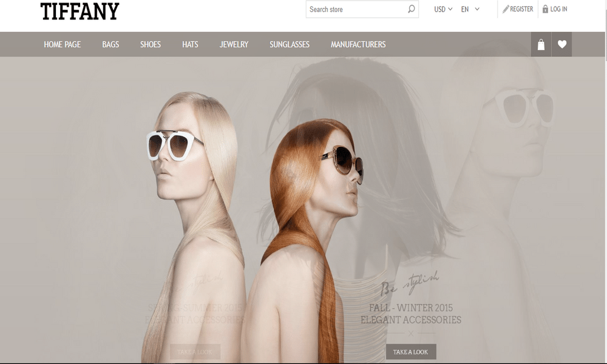
Task: Click the TIFFANY store logo
Action: (80, 11)
